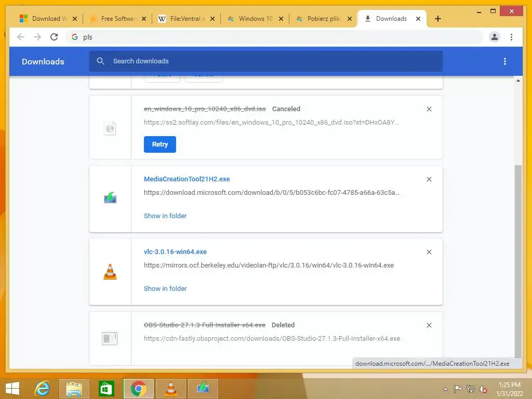Show hidden system tray icons

click(x=445, y=389)
